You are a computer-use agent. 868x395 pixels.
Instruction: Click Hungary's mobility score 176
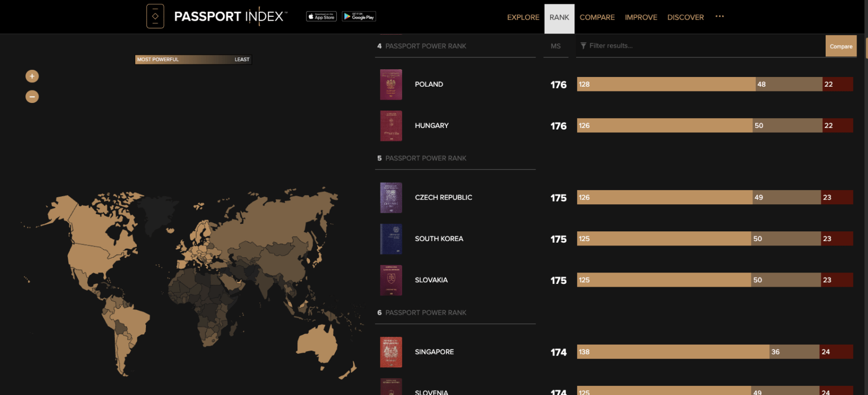[x=558, y=126]
